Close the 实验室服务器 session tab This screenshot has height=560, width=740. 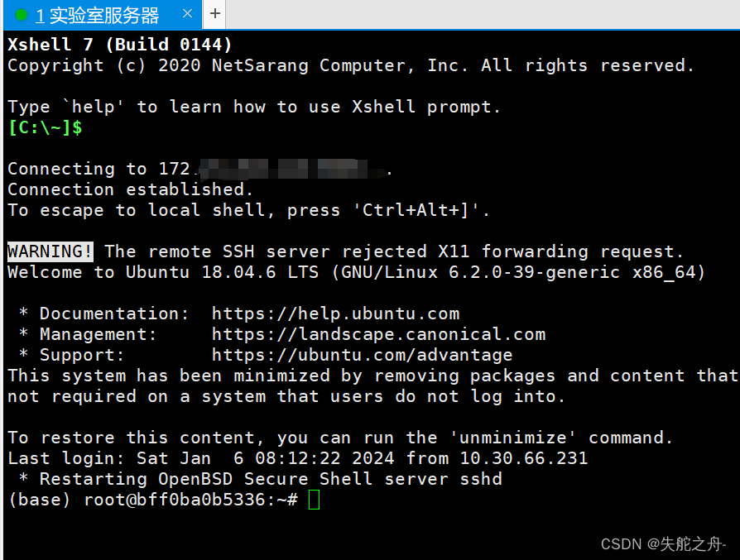[x=187, y=14]
